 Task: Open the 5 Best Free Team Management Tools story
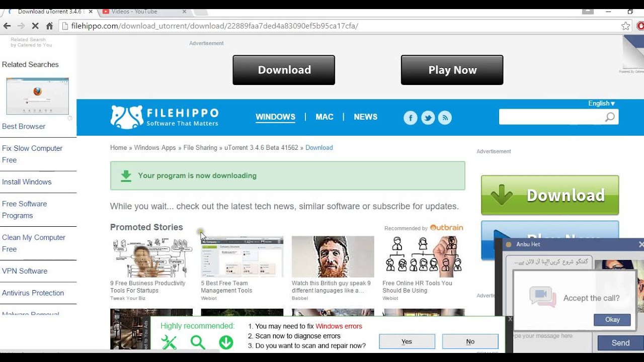pos(242,268)
